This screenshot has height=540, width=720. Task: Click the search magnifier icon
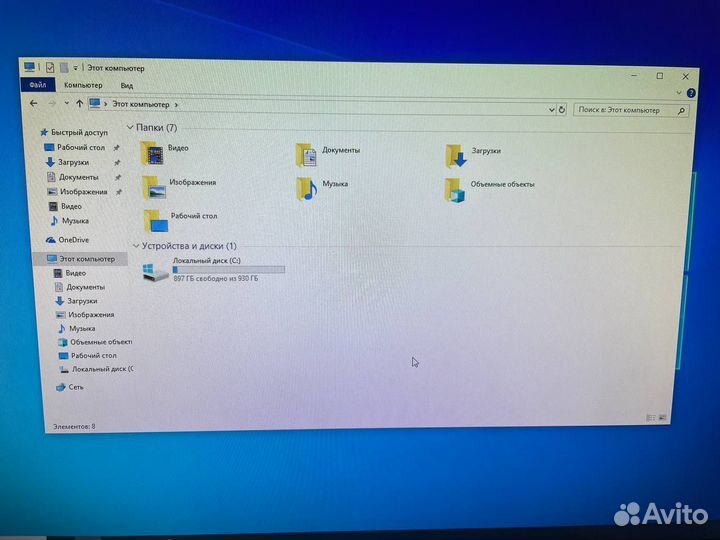coord(681,111)
